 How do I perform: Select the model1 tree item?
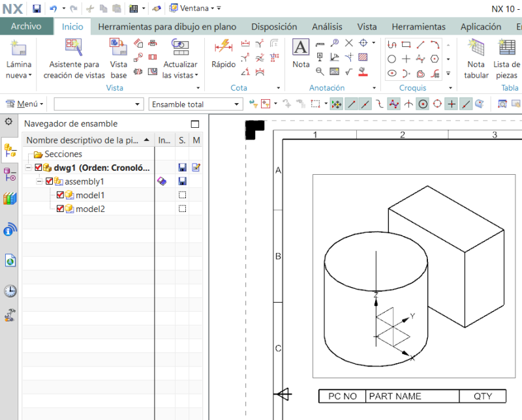[x=90, y=195]
